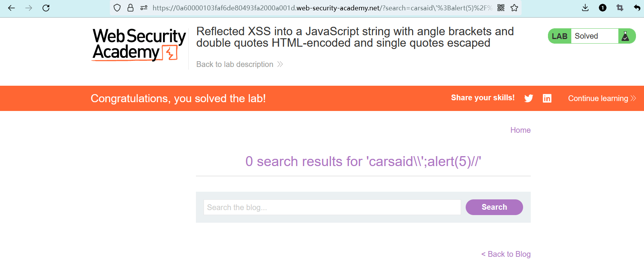Share on LinkedIn icon

click(x=547, y=98)
